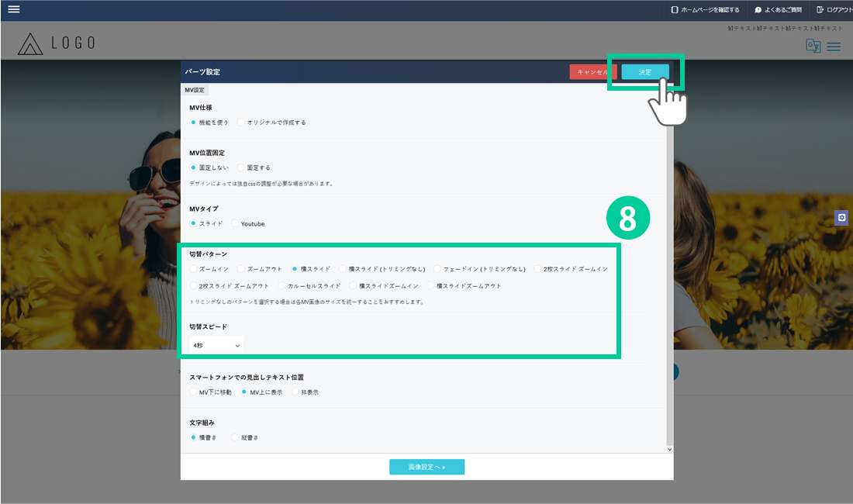Click the ログアウト door icon
The image size is (853, 504).
[820, 10]
